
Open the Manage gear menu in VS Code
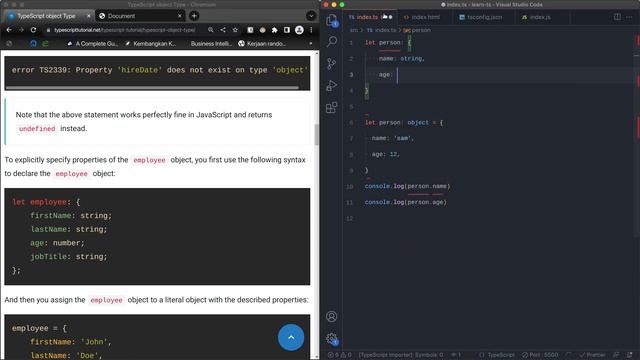coord(332,338)
